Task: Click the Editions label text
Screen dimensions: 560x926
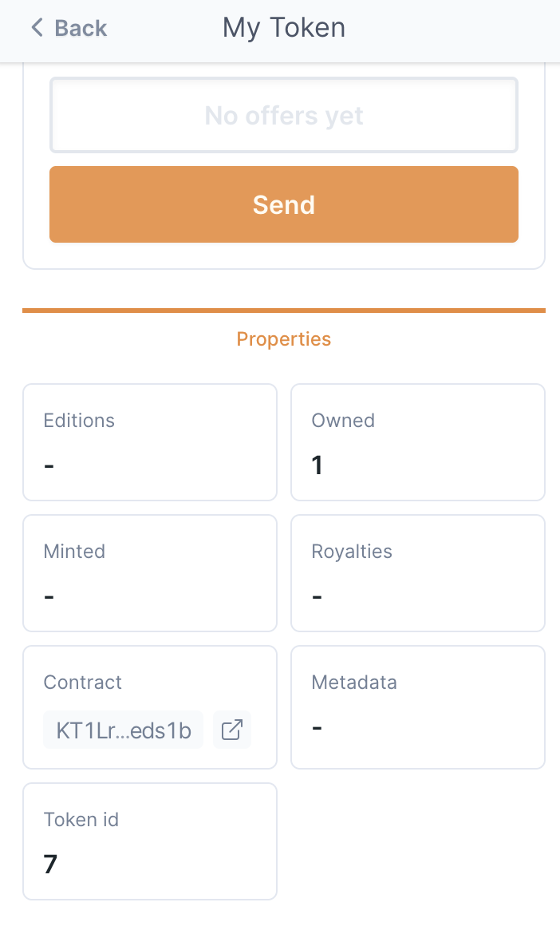Action: (x=79, y=421)
